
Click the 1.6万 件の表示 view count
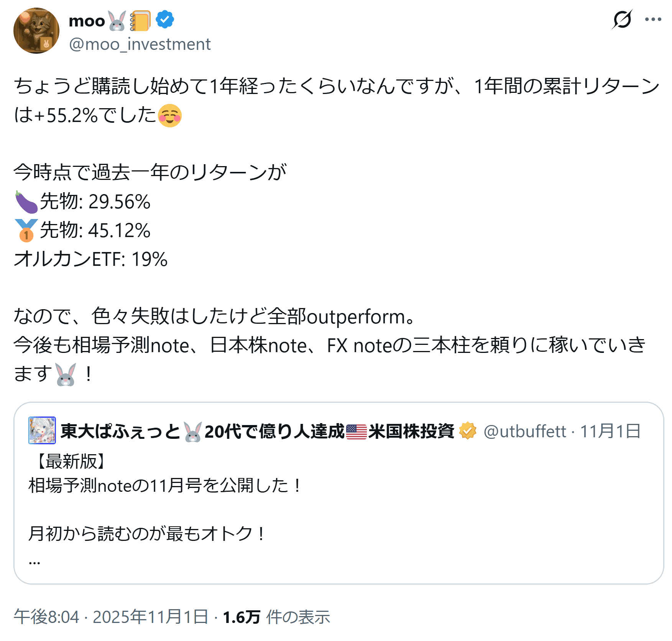pyautogui.click(x=276, y=617)
